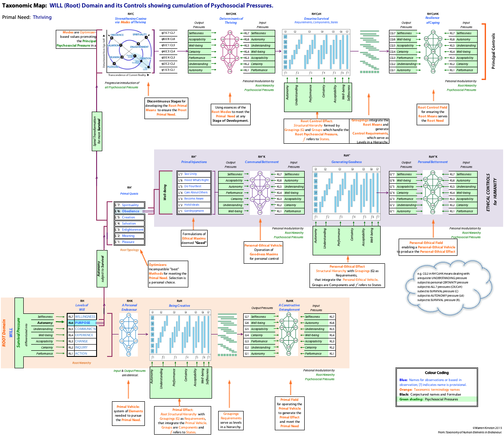Click the RL4 EXPERIENCE level

point(82,335)
